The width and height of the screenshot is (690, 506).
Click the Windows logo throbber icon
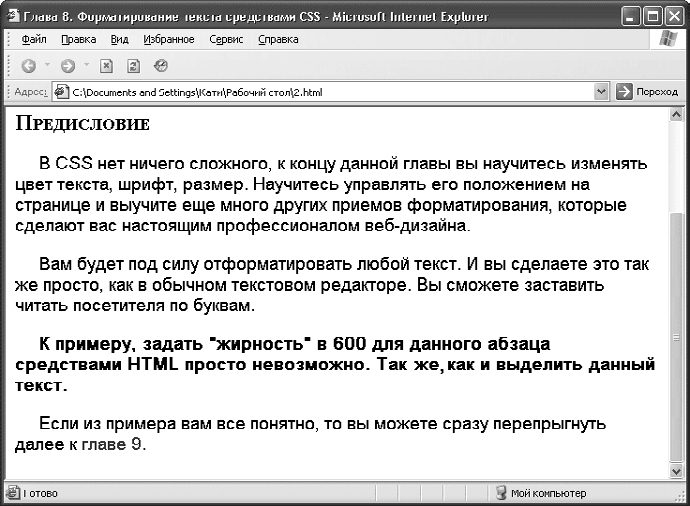(667, 39)
